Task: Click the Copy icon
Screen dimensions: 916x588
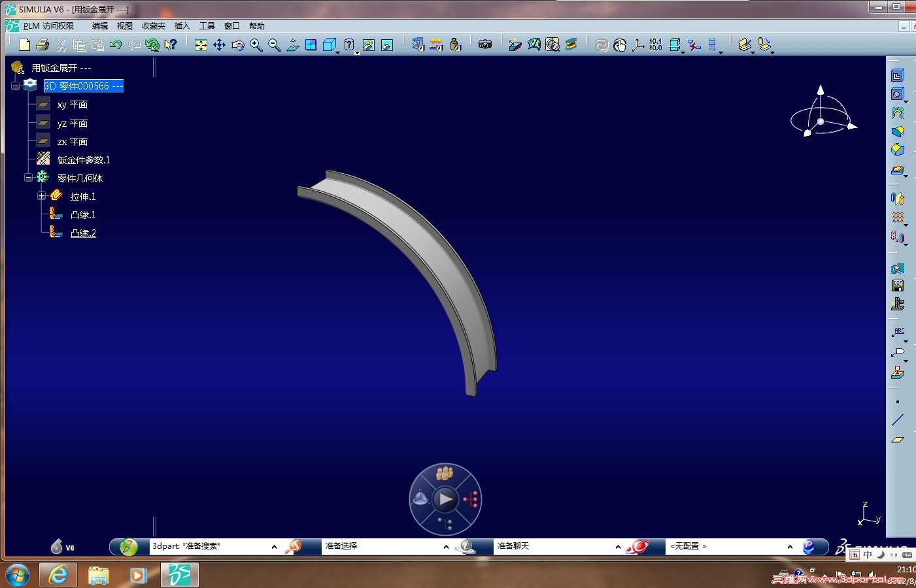Action: 79,44
